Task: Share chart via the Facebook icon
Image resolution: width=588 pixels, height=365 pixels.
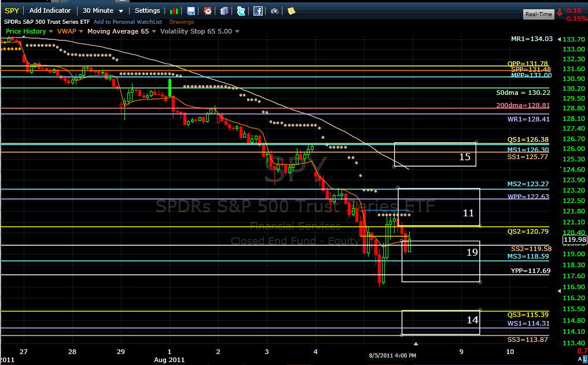Action: point(258,11)
